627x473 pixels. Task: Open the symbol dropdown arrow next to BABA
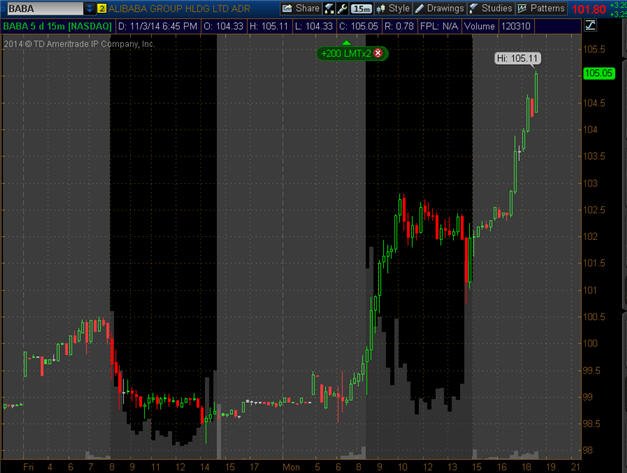(x=90, y=8)
